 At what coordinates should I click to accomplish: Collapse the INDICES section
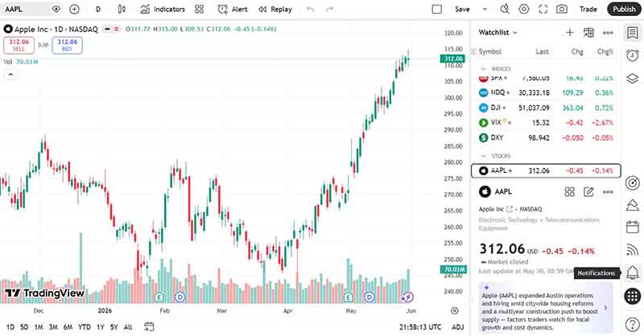484,69
